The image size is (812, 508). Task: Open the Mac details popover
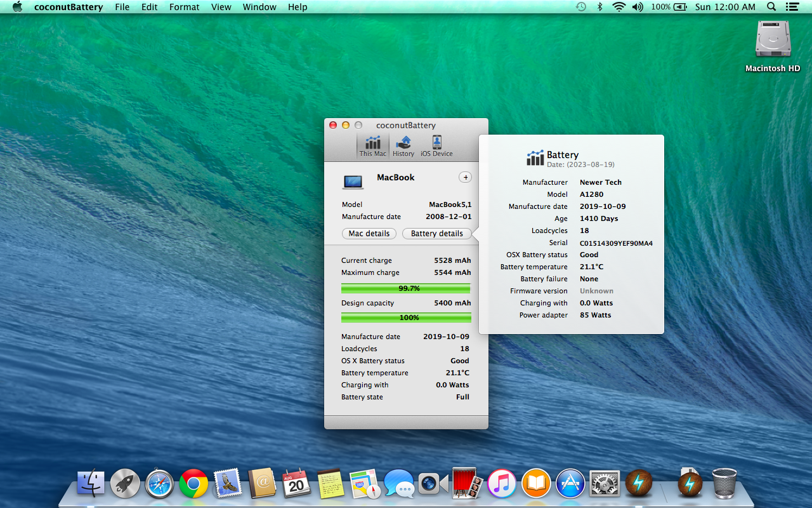[369, 234]
